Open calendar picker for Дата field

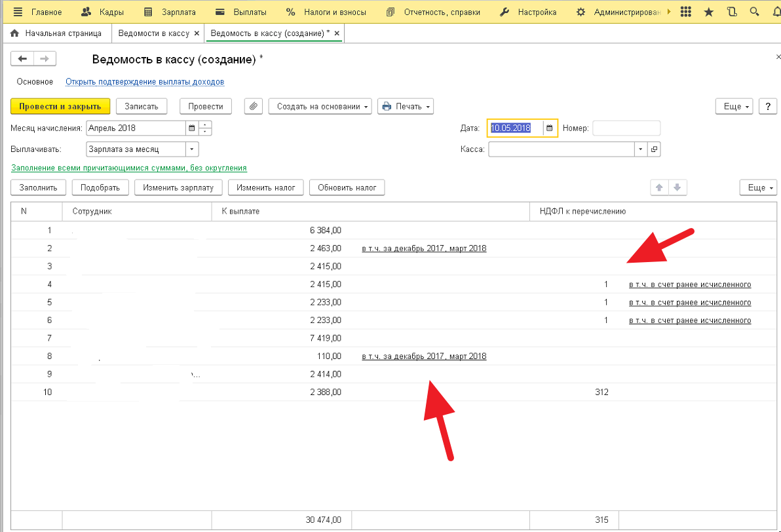[550, 128]
